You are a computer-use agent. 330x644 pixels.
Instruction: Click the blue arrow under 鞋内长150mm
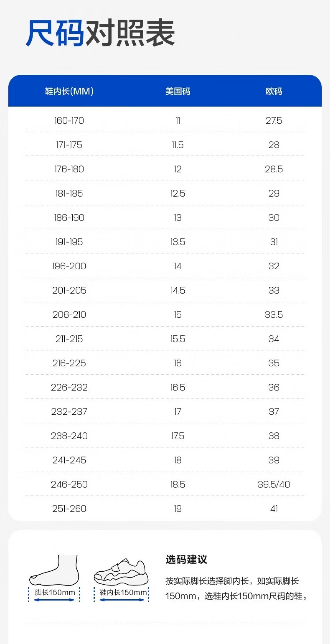[x=122, y=600]
